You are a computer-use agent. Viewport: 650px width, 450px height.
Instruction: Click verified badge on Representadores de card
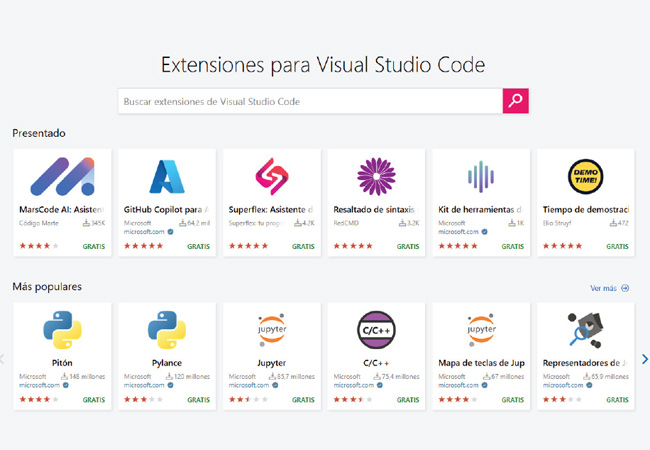pos(589,385)
